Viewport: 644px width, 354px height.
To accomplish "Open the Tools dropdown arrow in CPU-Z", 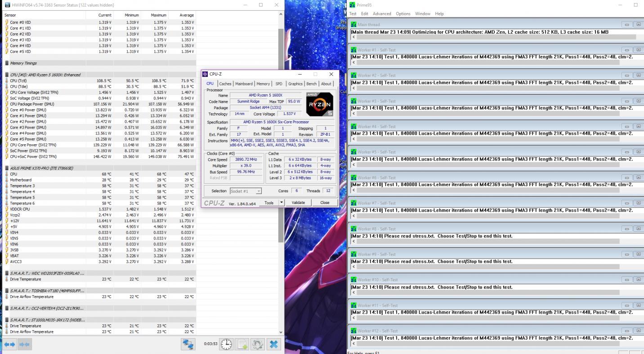I will [282, 203].
